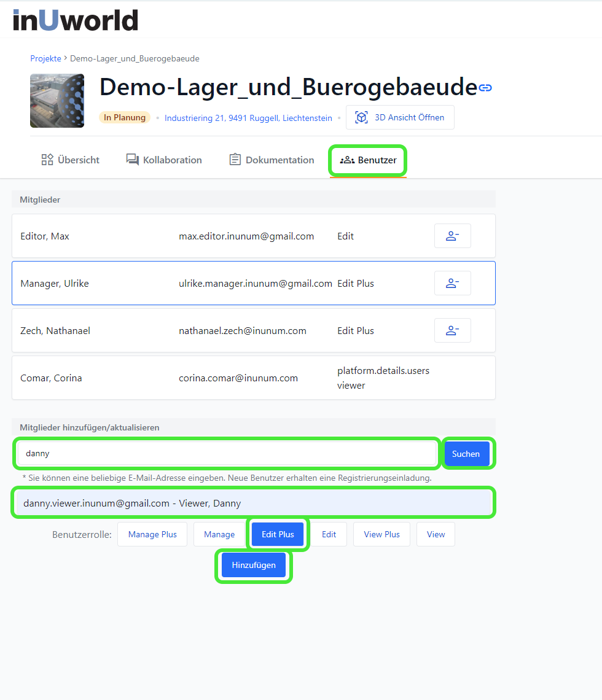This screenshot has width=602, height=700.
Task: Click the Hinzufügen button
Action: point(254,565)
